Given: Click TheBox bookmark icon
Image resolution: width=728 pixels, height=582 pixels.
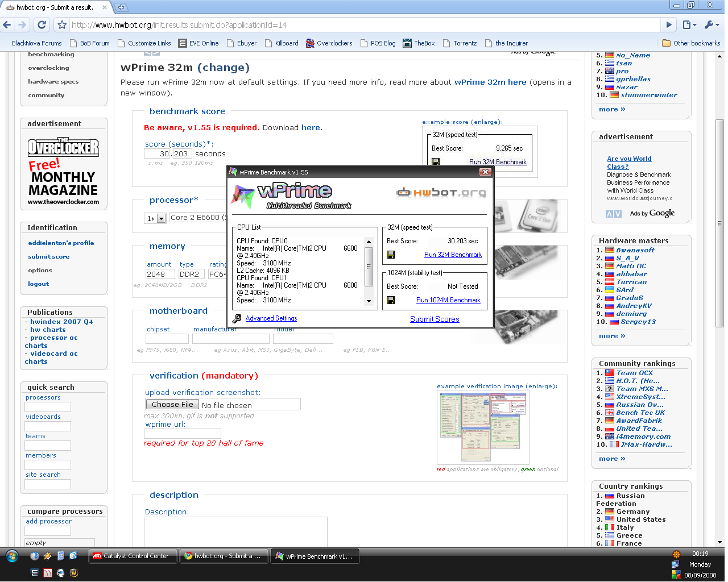Looking at the screenshot, I should [x=407, y=43].
